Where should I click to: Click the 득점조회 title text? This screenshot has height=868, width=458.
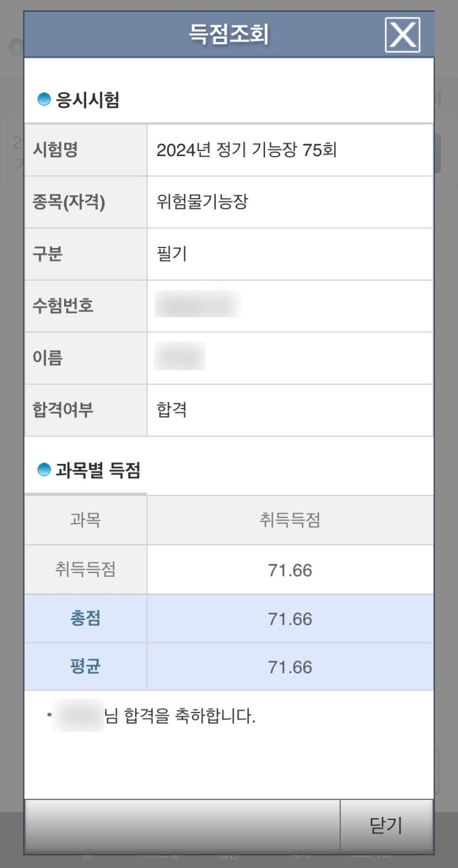[229, 35]
